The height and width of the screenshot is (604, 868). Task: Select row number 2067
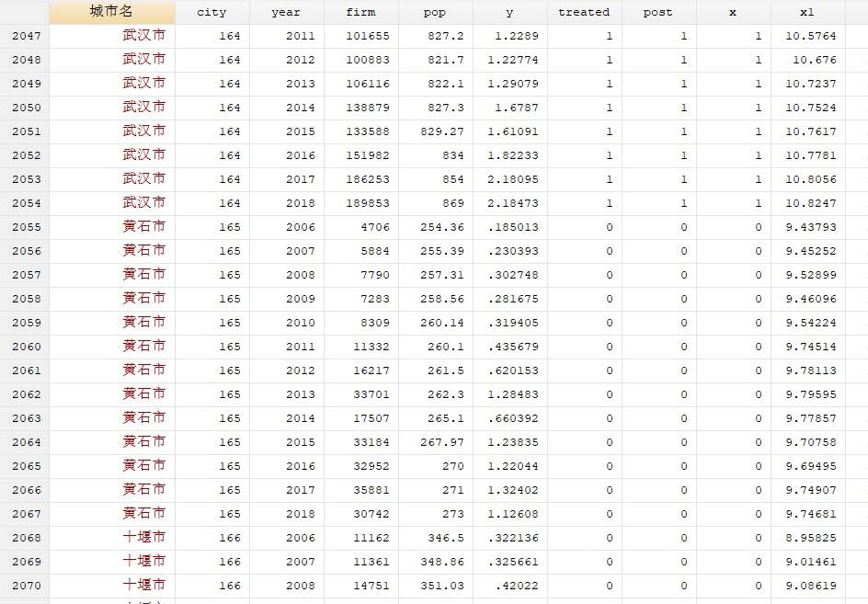click(x=26, y=514)
